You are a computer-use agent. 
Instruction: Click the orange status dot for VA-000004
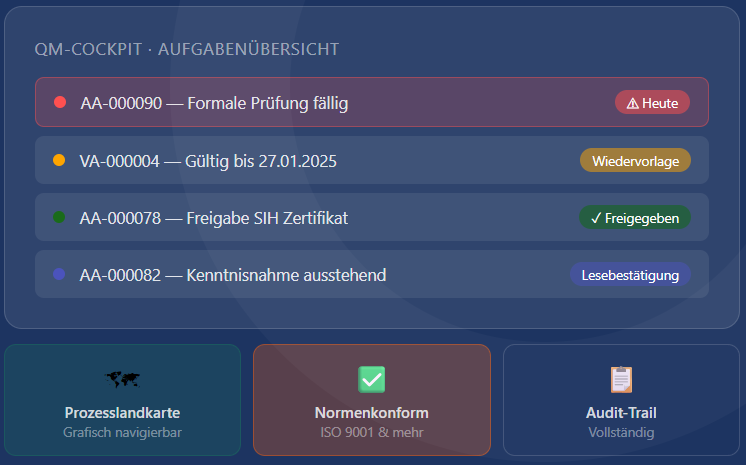[x=59, y=160]
